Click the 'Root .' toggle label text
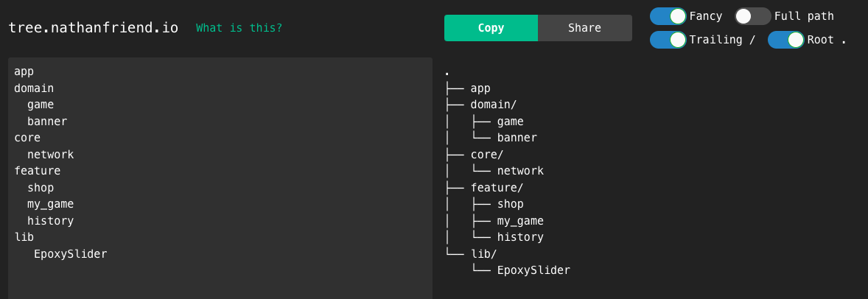This screenshot has width=868, height=299. [x=827, y=40]
